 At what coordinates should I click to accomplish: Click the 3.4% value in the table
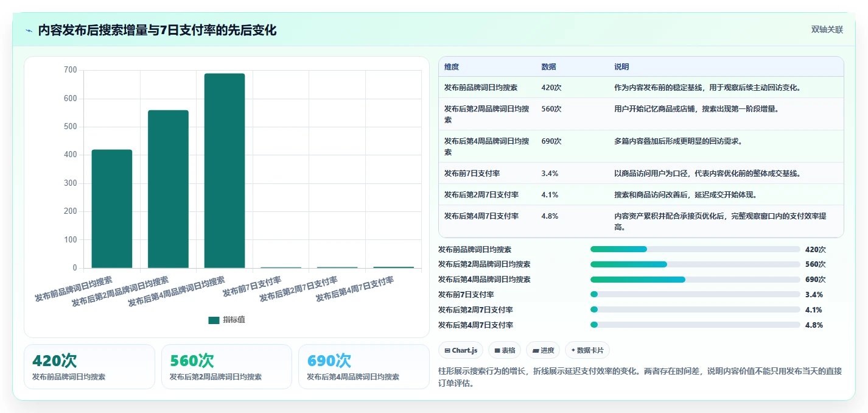point(550,174)
